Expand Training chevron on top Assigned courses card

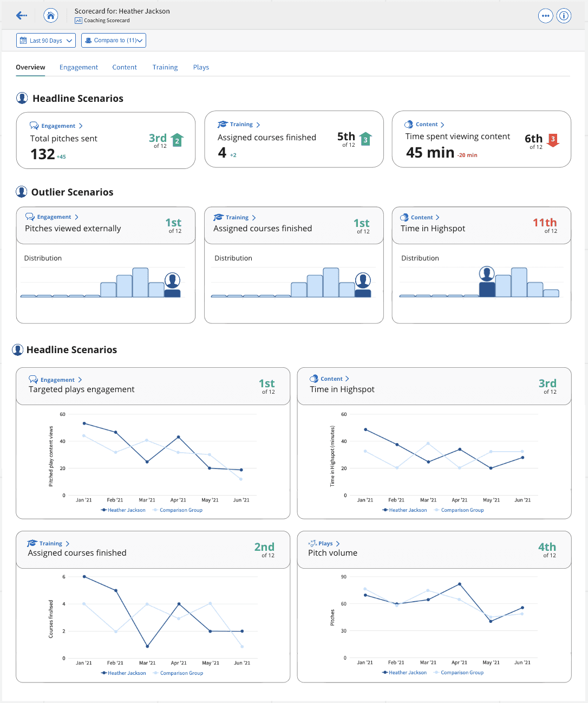coord(258,125)
